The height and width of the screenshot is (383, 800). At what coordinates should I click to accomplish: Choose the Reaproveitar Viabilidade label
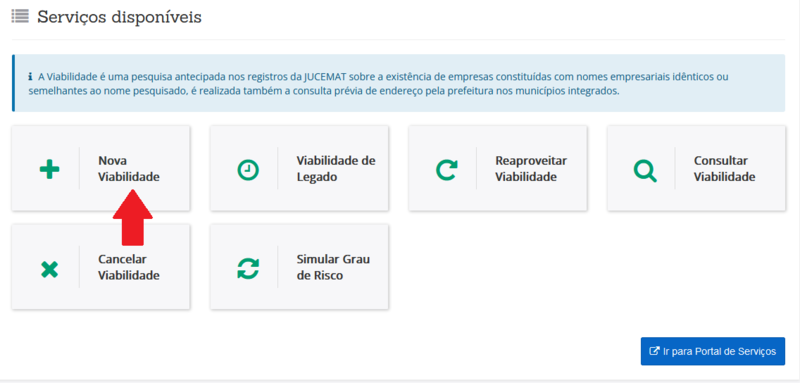[x=531, y=169]
